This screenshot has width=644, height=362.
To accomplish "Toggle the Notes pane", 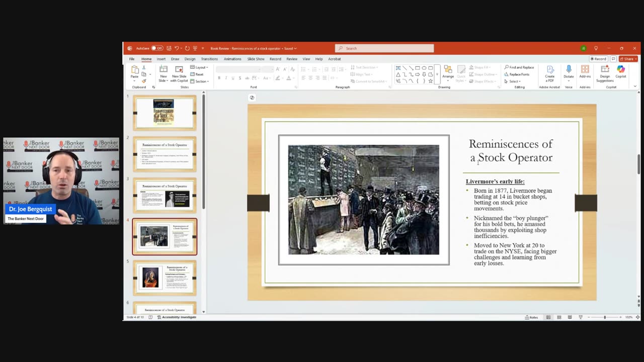I will (x=531, y=317).
